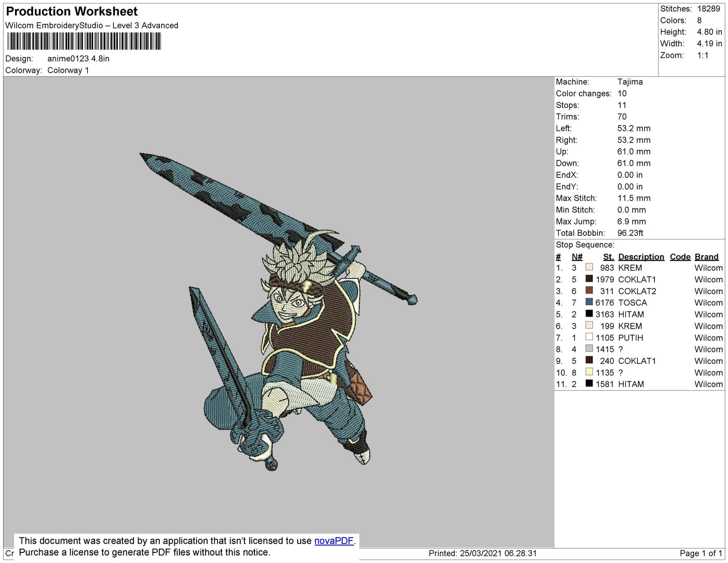Click the Colors value 8
The height and width of the screenshot is (563, 728).
coord(699,21)
